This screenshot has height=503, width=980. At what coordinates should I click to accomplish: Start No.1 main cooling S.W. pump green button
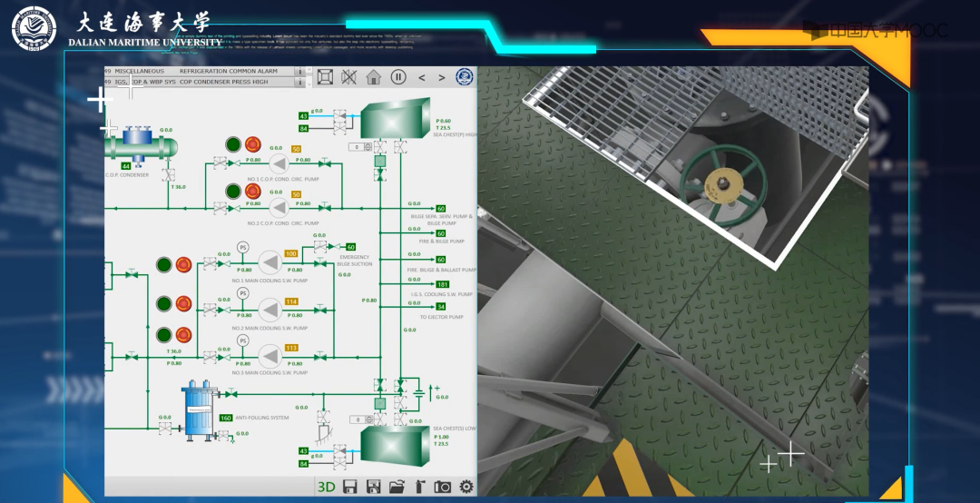[163, 264]
